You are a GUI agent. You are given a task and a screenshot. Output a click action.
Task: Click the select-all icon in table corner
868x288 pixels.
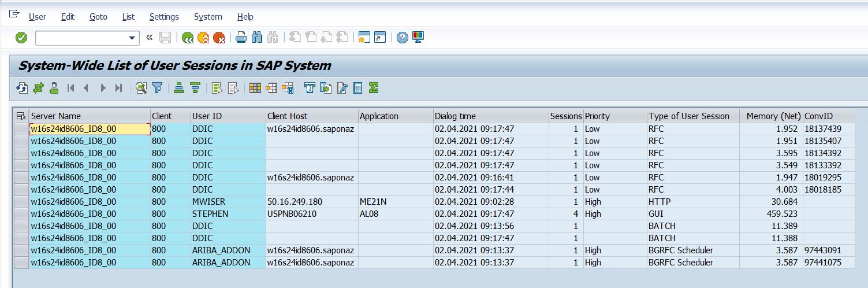coord(21,116)
